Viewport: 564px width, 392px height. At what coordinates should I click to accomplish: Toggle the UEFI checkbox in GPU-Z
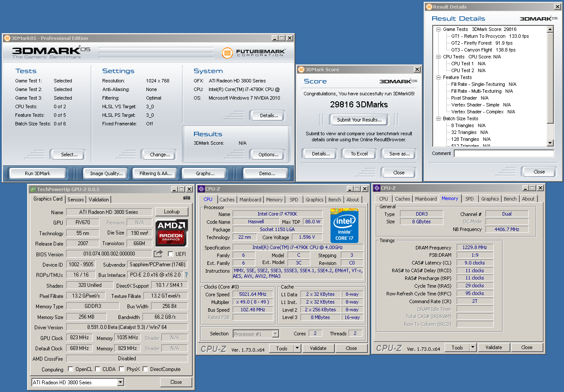pyautogui.click(x=170, y=254)
